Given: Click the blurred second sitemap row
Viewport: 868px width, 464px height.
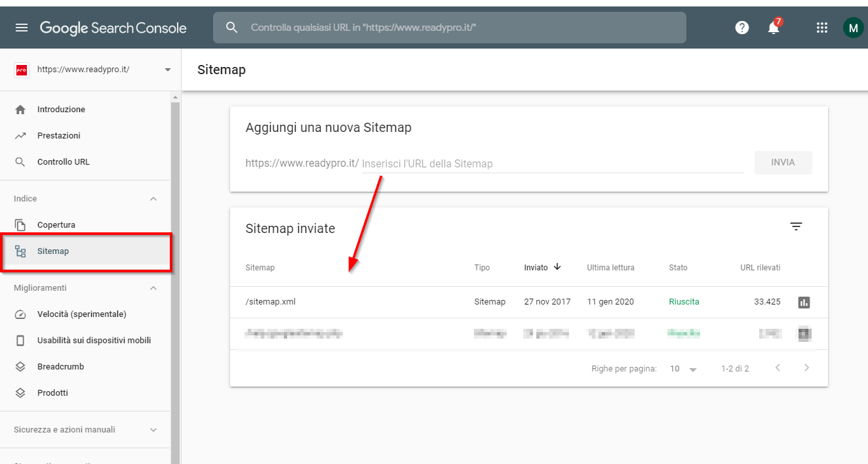Looking at the screenshot, I should (528, 333).
